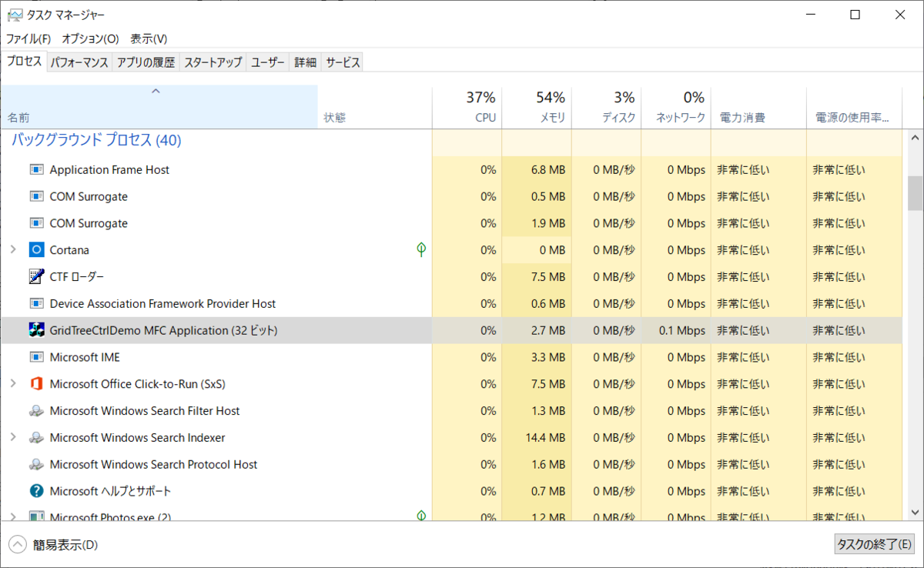
Task: Click the 2.7 MB memory cell
Action: coord(537,330)
